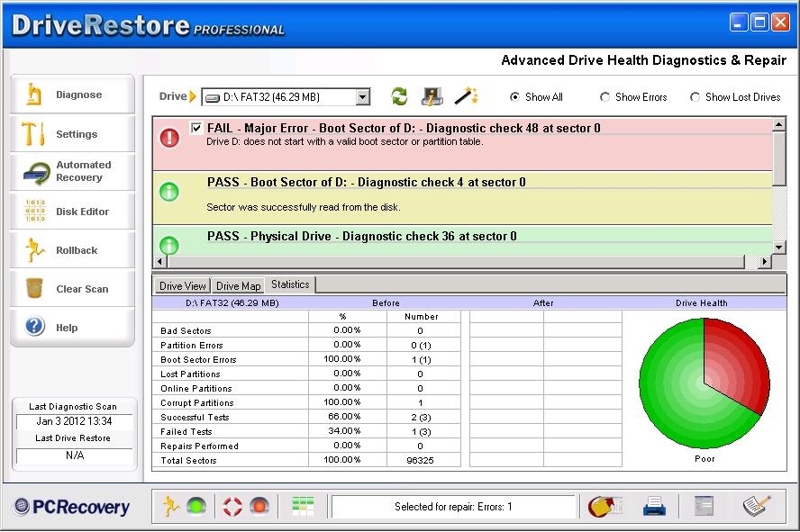Click the 'Bad Sectors' statistics row label
Image resolution: width=800 pixels, height=532 pixels.
click(186, 330)
